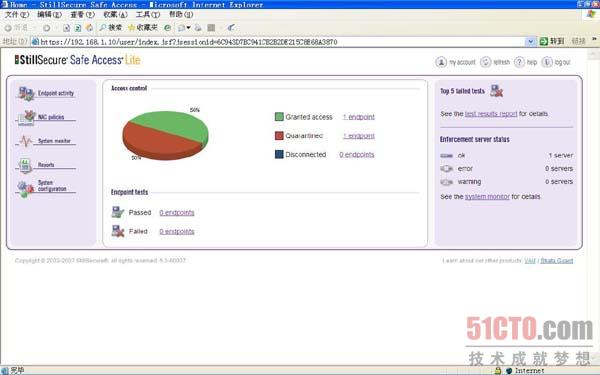Image resolution: width=600 pixels, height=375 pixels.
Task: Open the test results report link
Action: pos(491,114)
